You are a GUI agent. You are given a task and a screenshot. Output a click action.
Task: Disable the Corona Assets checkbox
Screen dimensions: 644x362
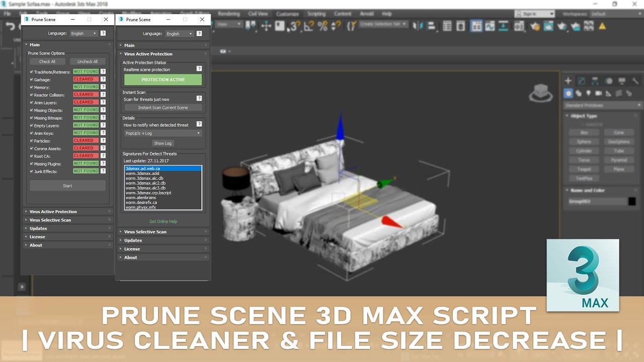point(31,148)
